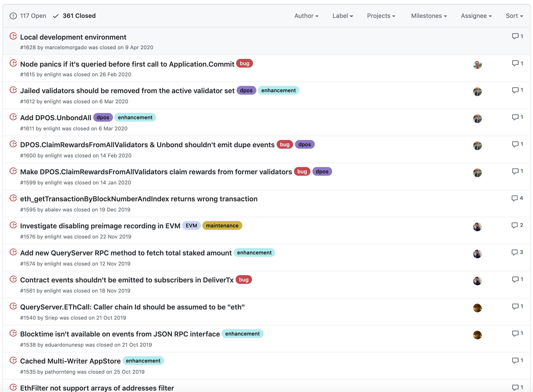Click the yellow maintenance label
This screenshot has width=533, height=392.
(222, 226)
